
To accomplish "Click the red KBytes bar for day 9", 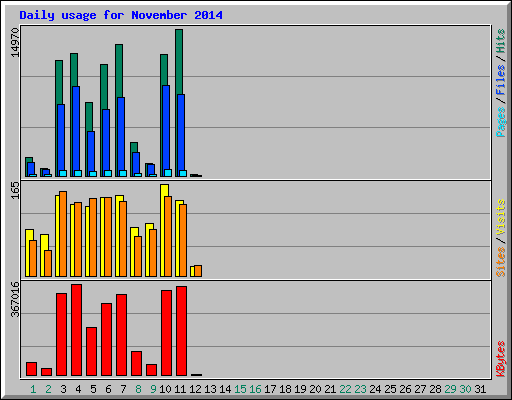I will (x=151, y=370).
